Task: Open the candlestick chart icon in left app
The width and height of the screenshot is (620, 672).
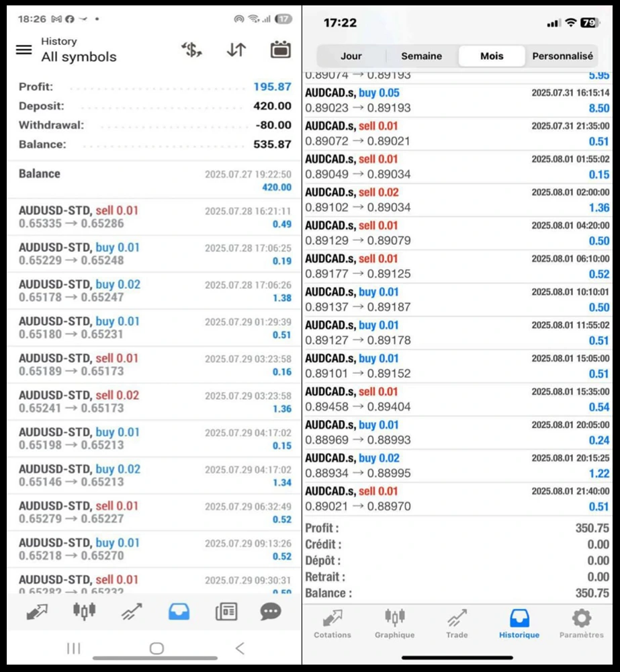Action: (x=84, y=612)
